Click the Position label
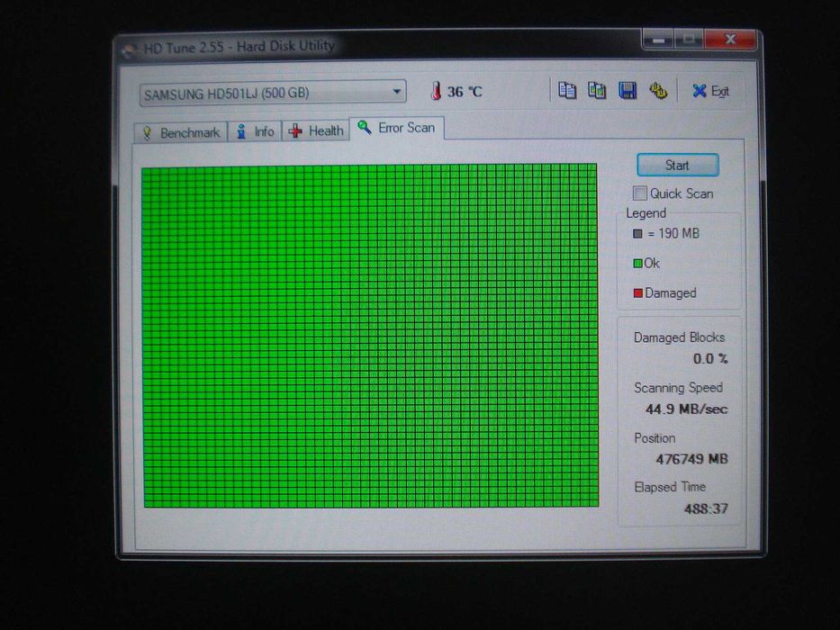The width and height of the screenshot is (840, 630). 655,438
